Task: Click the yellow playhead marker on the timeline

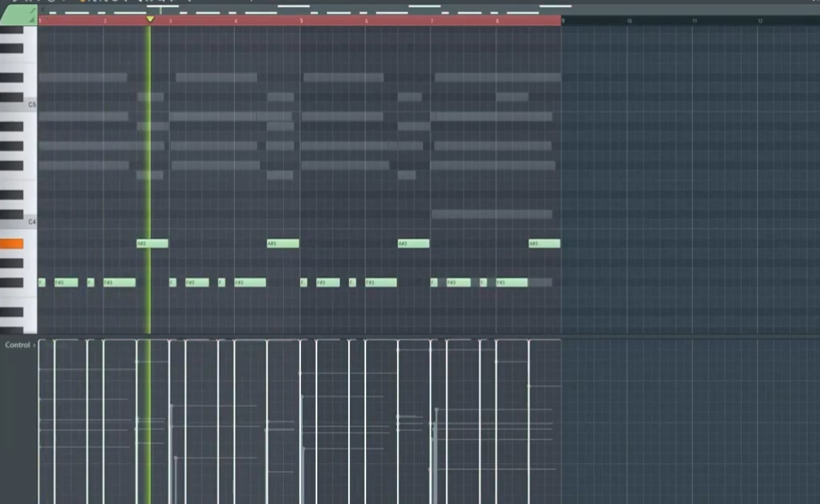Action: [x=150, y=20]
